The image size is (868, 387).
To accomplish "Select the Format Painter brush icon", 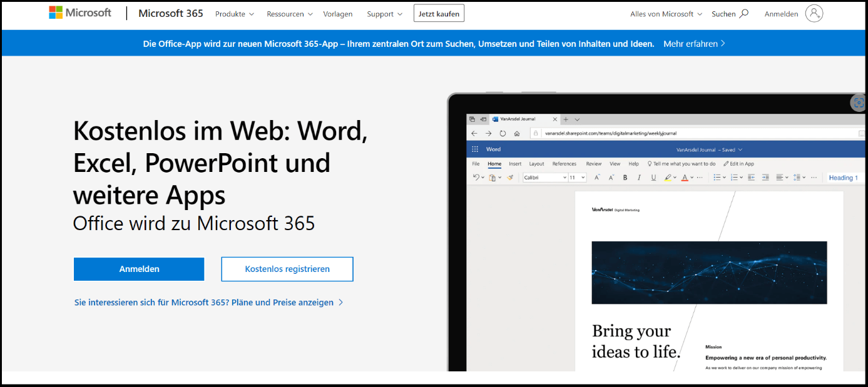I will coord(510,178).
